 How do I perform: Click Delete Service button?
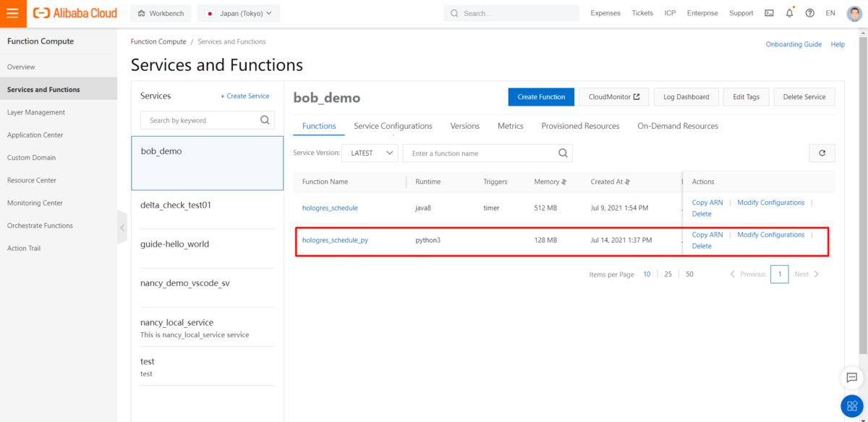(804, 97)
